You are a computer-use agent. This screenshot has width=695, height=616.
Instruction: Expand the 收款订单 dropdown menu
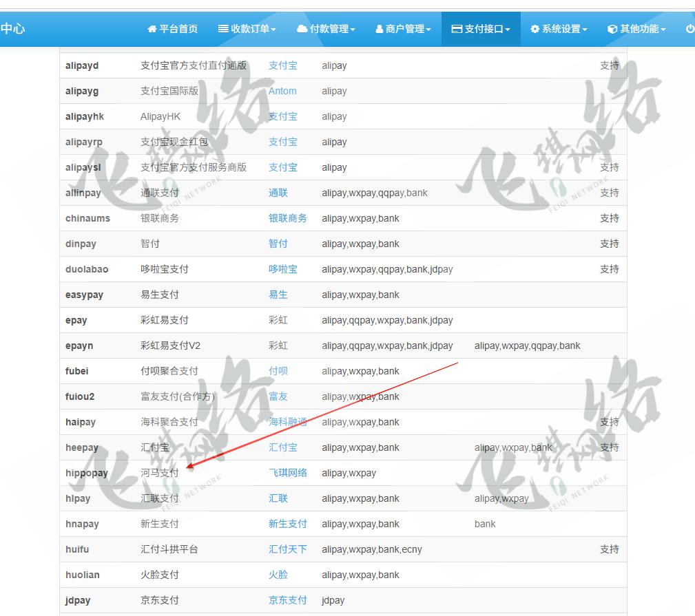(247, 29)
